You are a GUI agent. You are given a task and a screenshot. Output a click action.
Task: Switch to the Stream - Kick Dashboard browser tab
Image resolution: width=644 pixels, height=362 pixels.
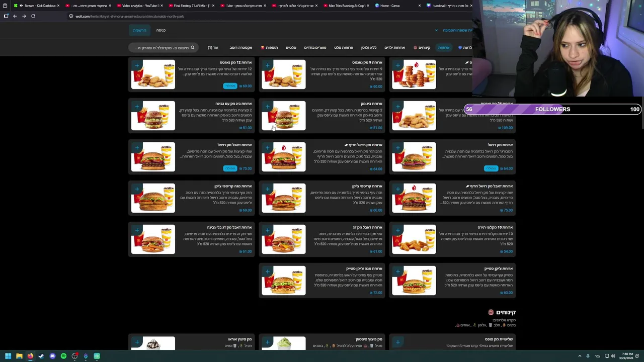38,6
